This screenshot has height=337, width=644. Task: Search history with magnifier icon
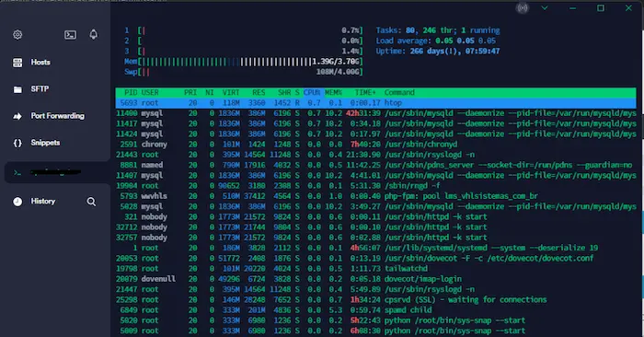click(x=91, y=202)
